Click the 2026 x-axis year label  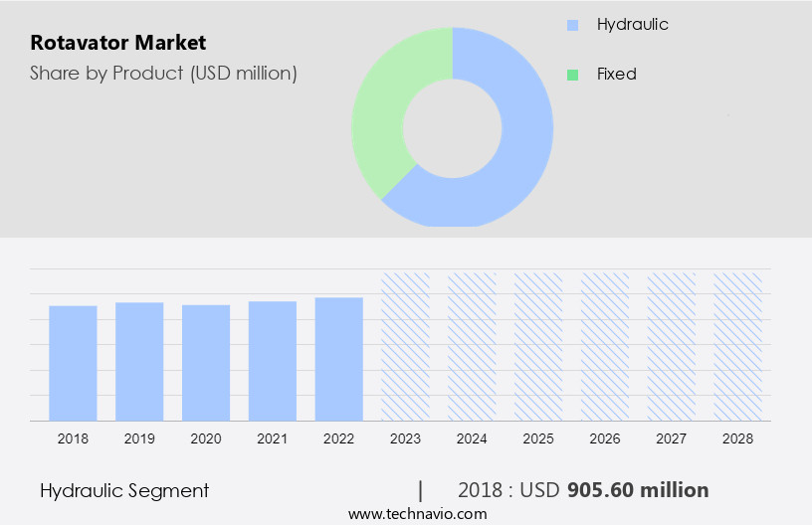click(x=605, y=437)
